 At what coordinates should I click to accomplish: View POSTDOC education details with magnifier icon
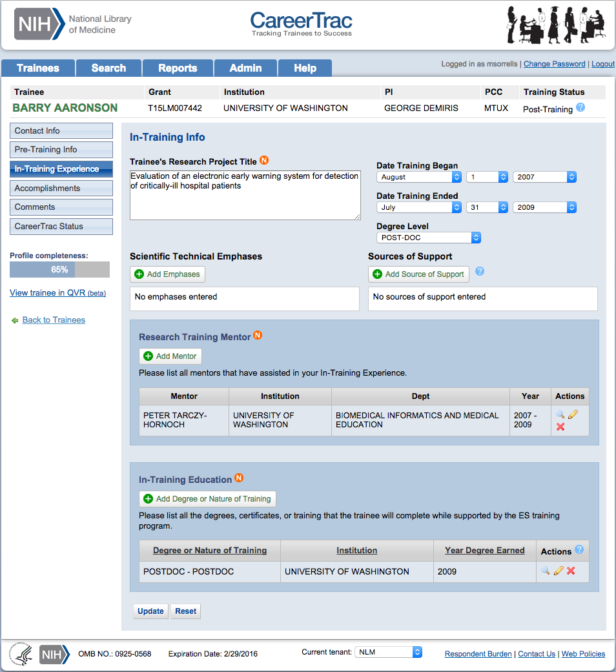coord(546,571)
